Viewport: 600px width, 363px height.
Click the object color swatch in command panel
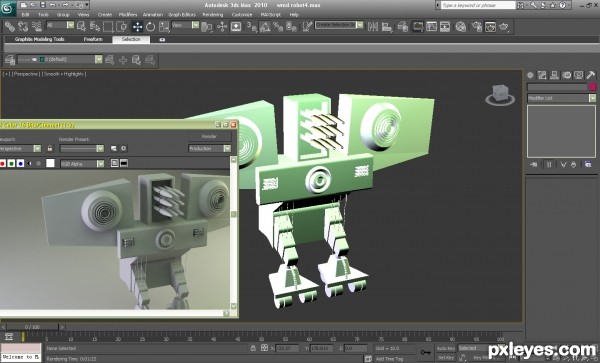point(592,87)
